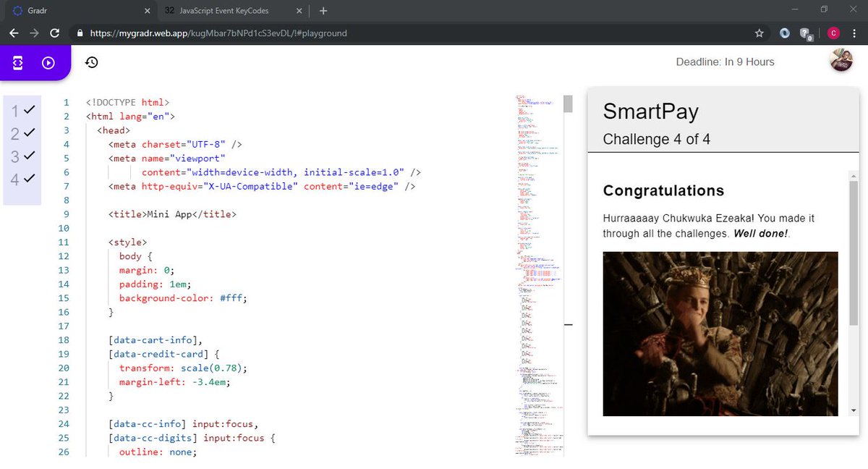Go back using the browser back arrow
Screen dimensions: 868x469
pos(14,33)
